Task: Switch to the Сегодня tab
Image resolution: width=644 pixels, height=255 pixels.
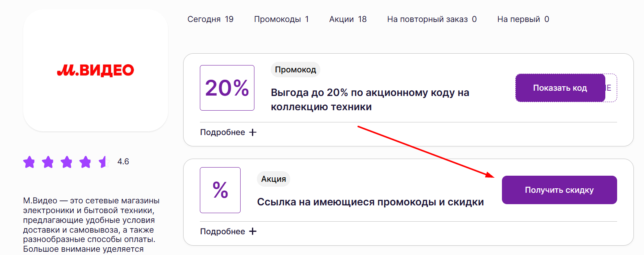Action: pos(210,19)
